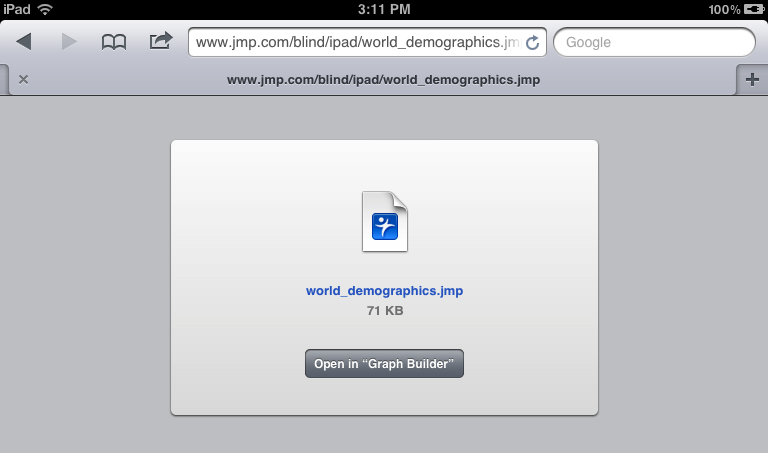This screenshot has height=453, width=768.
Task: Tap the Wi-Fi status icon
Action: point(45,9)
